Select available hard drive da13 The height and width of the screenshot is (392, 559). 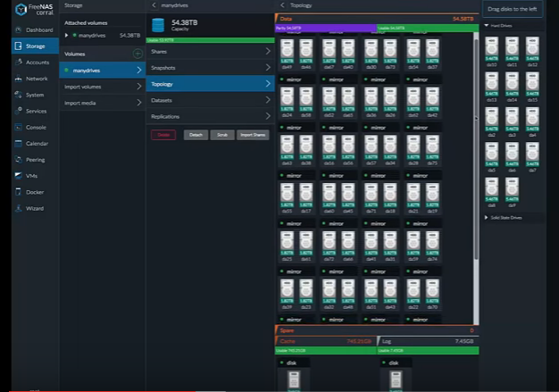pyautogui.click(x=492, y=87)
